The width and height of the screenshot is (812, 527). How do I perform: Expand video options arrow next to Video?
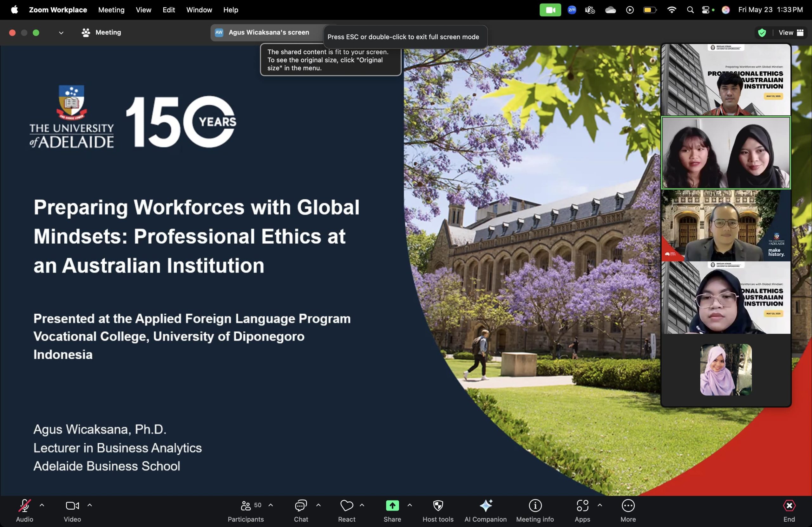(x=90, y=505)
